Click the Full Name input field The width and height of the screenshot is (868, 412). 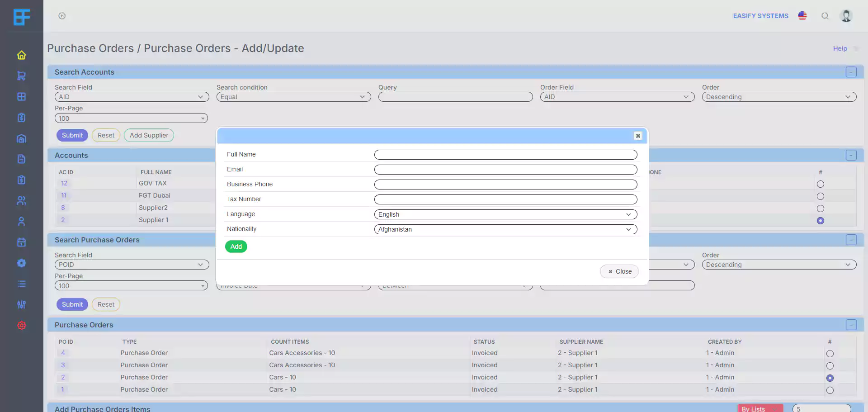pyautogui.click(x=505, y=155)
